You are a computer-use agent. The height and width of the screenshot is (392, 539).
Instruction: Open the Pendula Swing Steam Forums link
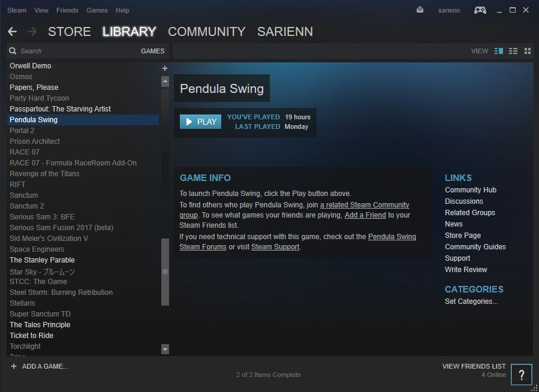pyautogui.click(x=392, y=237)
